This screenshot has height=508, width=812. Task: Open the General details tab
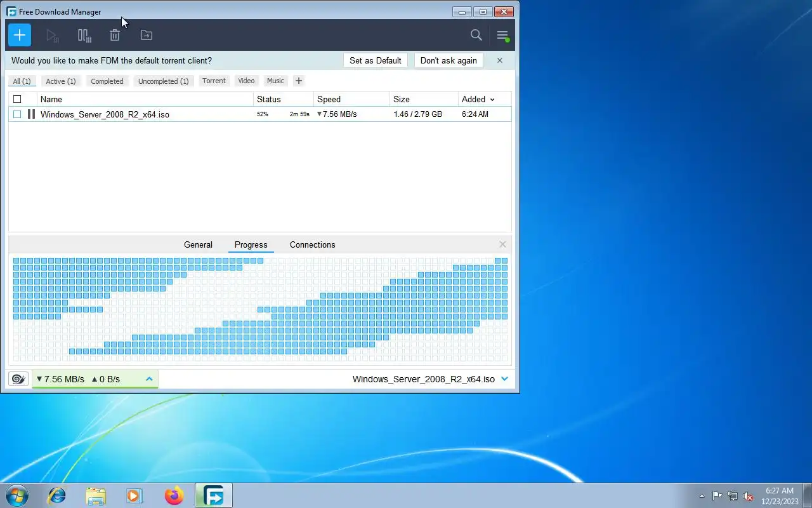(198, 244)
